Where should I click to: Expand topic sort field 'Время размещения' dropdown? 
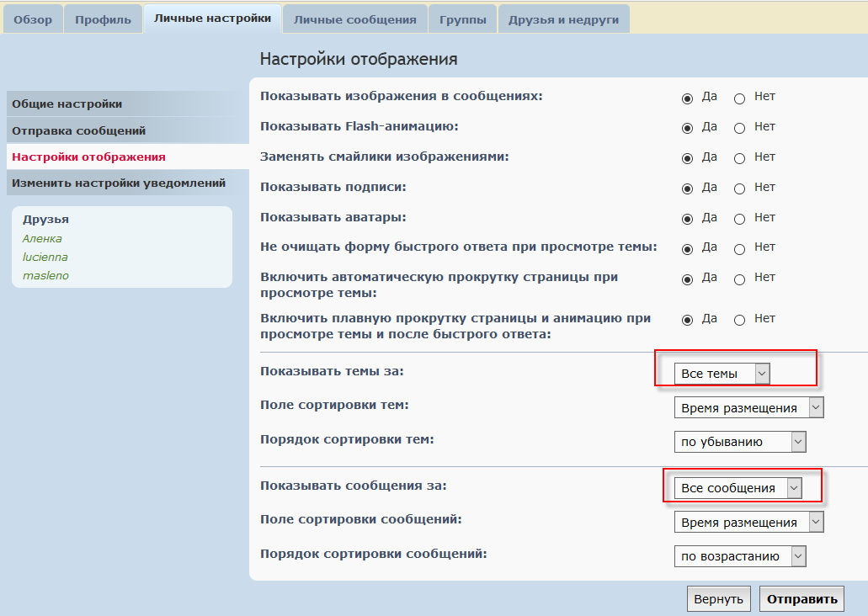(x=748, y=408)
